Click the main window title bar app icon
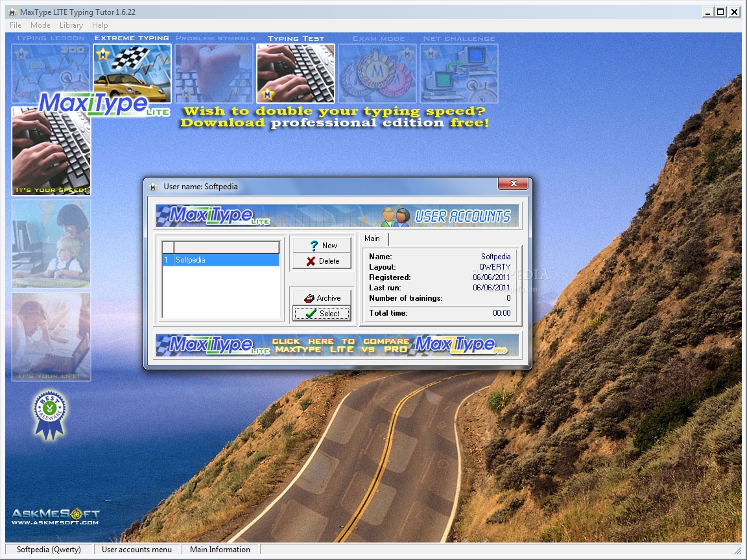Screen dimensions: 747x560 [x=12, y=12]
